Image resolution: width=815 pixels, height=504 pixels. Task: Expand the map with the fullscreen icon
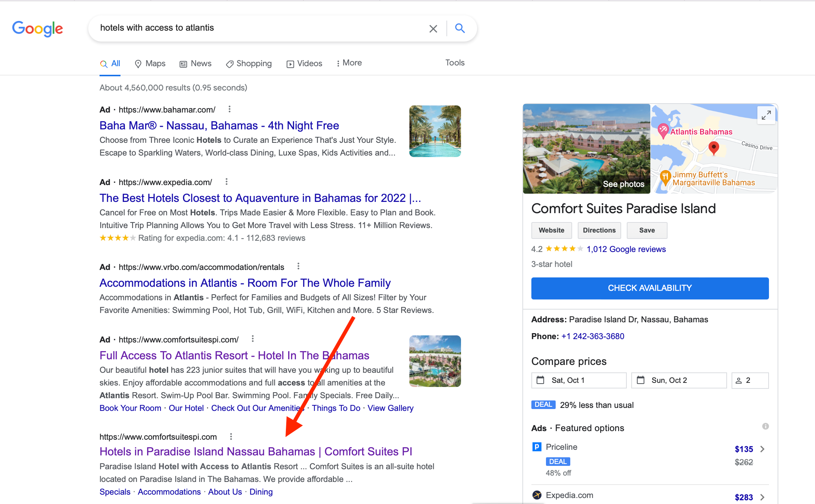[766, 115]
